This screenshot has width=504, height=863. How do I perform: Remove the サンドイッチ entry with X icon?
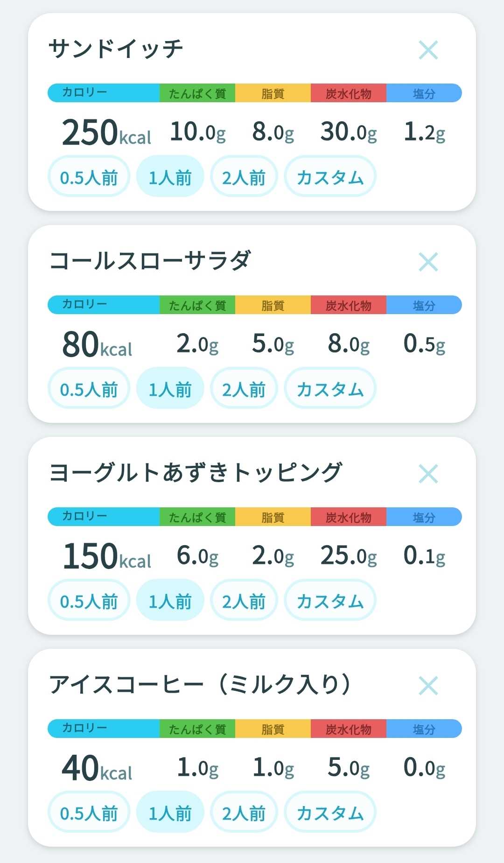click(x=428, y=50)
